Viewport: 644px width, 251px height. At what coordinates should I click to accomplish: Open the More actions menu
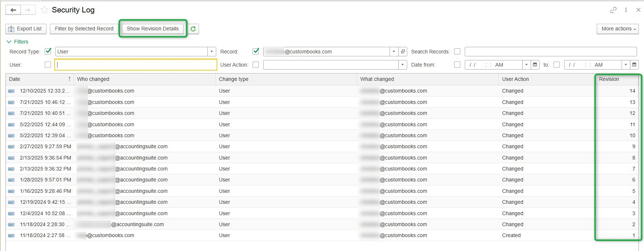618,29
